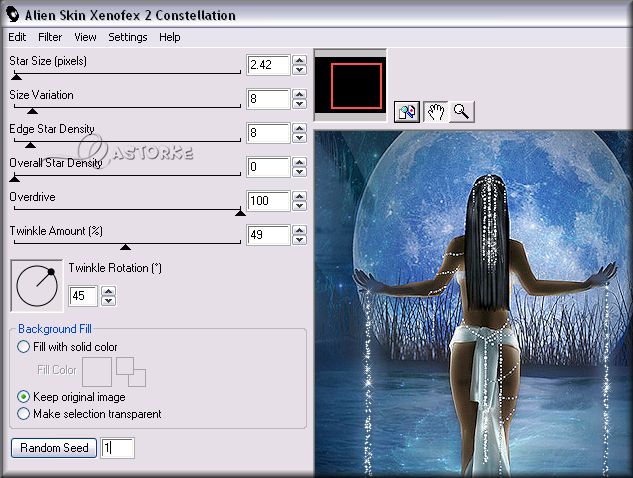Click the moon scene preview image
This screenshot has height=478, width=633.
point(473,304)
